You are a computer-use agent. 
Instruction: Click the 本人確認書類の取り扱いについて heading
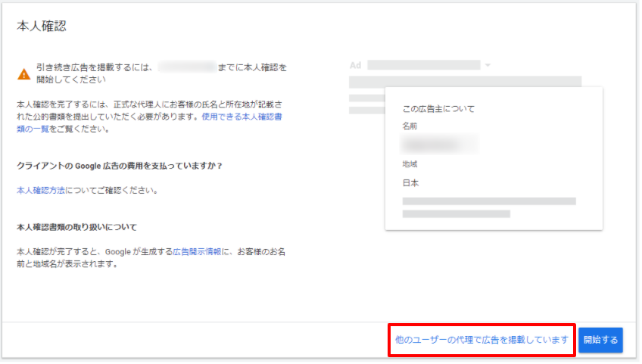[x=76, y=227]
